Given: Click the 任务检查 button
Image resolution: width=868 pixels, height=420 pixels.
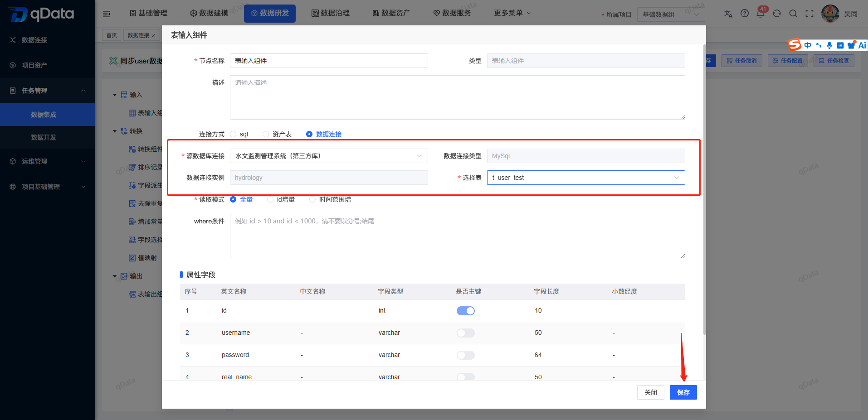Looking at the screenshot, I should point(834,61).
